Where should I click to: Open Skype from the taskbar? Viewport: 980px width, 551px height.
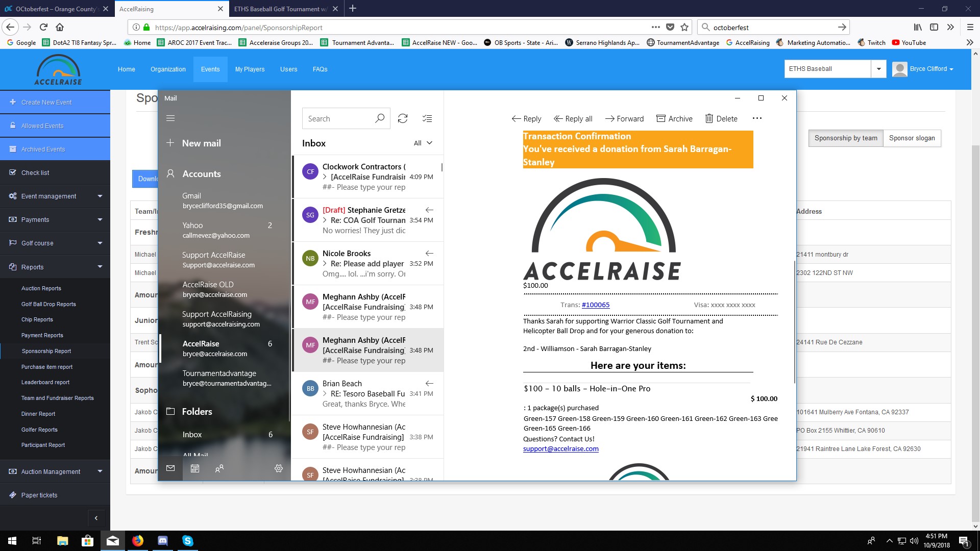tap(187, 540)
